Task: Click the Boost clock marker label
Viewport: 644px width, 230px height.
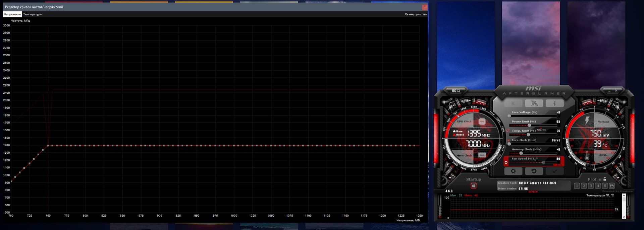Action: (459, 135)
